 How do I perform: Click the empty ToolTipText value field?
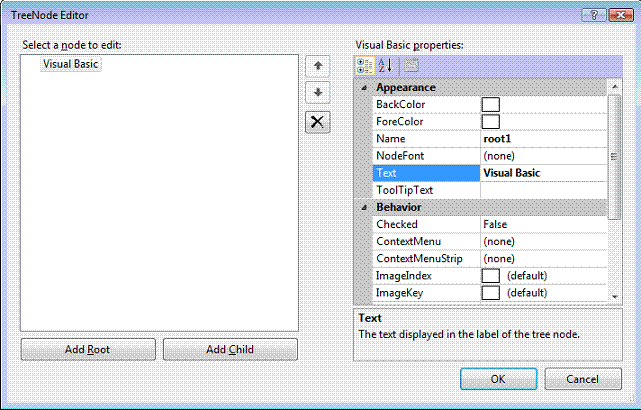click(x=543, y=190)
